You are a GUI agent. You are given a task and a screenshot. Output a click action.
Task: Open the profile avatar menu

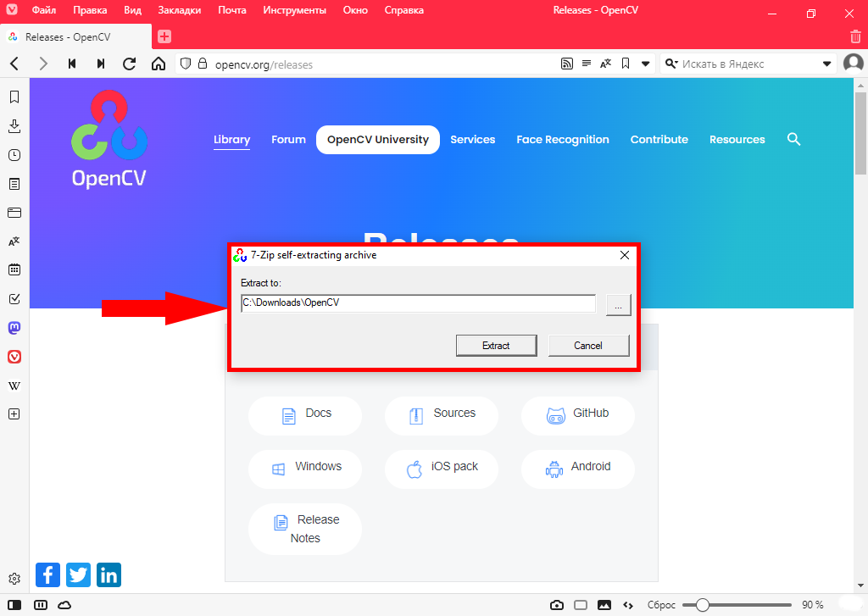pos(852,64)
